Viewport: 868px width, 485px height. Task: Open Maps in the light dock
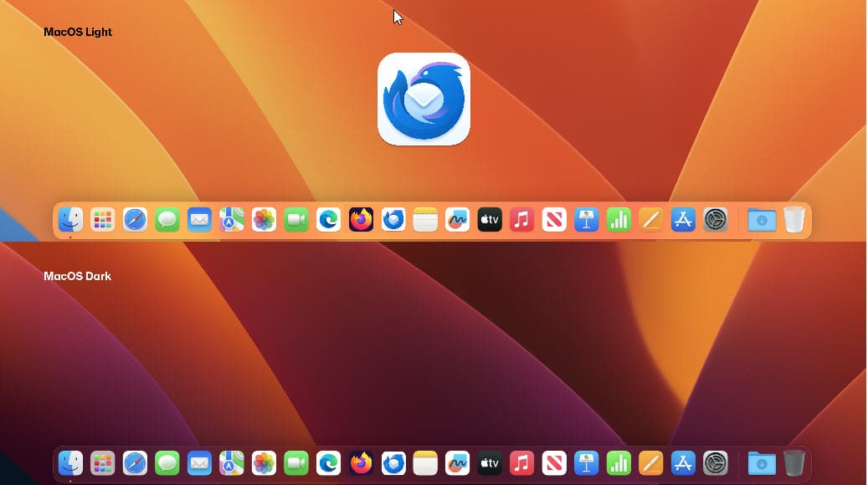point(231,220)
